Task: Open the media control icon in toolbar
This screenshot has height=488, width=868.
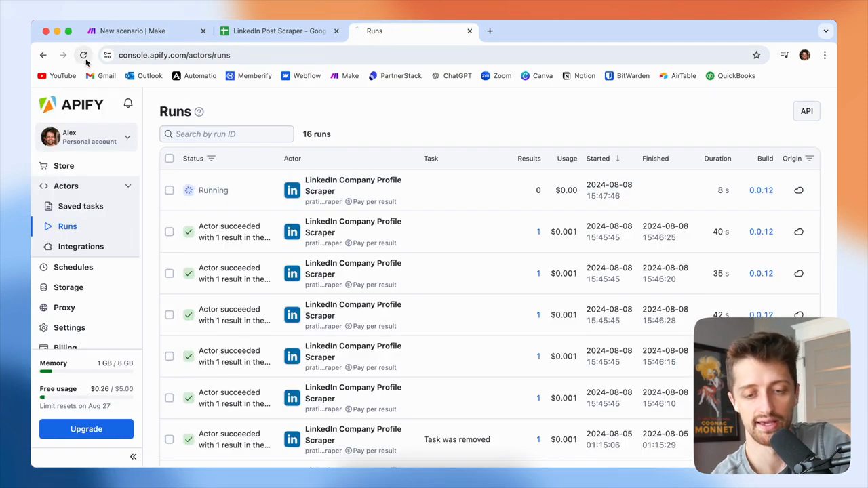Action: coord(785,55)
